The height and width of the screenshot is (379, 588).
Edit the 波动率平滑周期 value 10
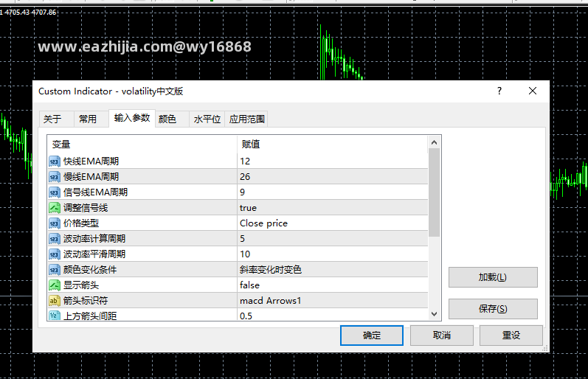click(333, 254)
